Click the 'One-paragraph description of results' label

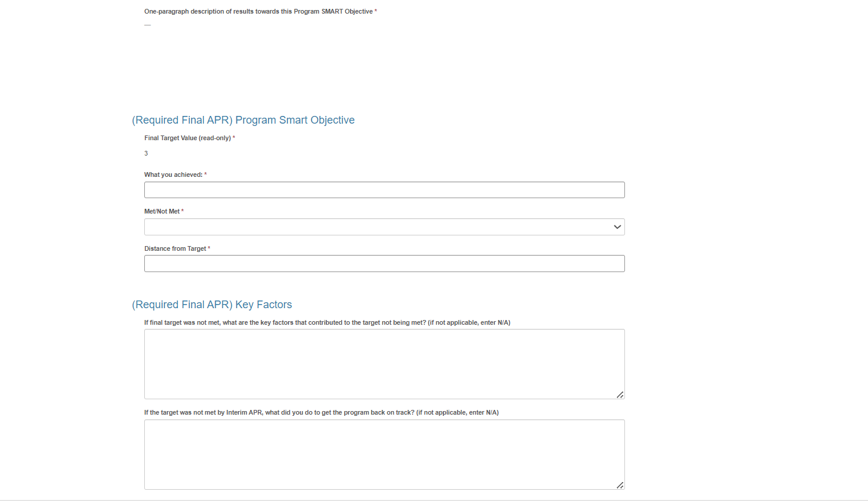click(258, 12)
